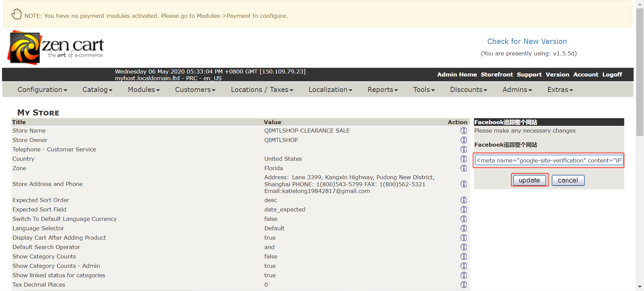644x291 pixels.
Task: Click Language Selector row title
Action: (38, 228)
